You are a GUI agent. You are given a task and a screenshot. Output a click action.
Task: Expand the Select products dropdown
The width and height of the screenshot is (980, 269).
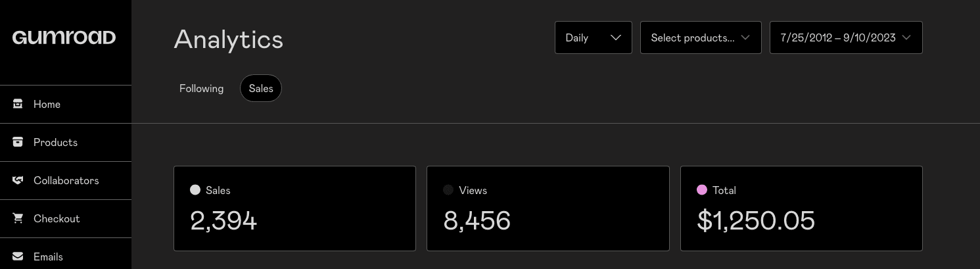point(700,37)
